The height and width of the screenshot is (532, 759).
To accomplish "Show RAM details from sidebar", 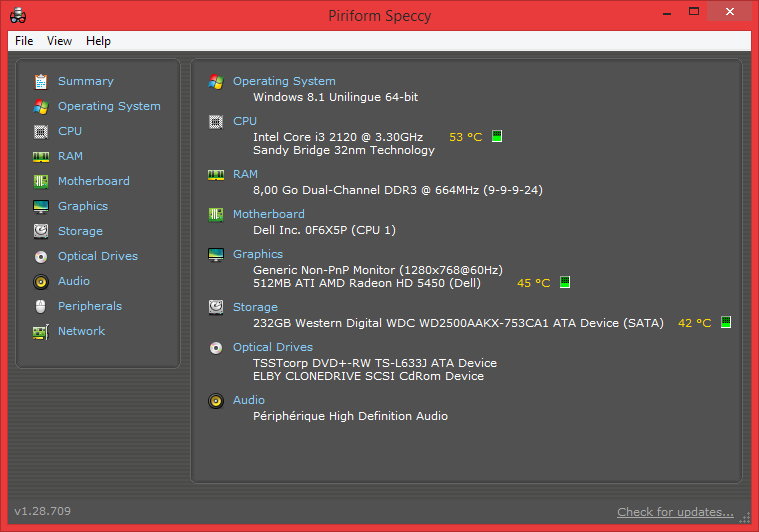I will point(70,156).
